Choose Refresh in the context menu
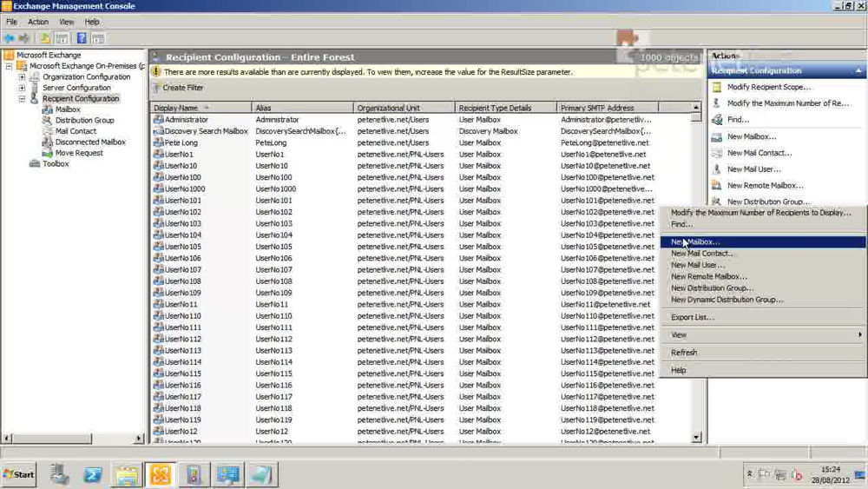This screenshot has height=489, width=868. [763, 353]
